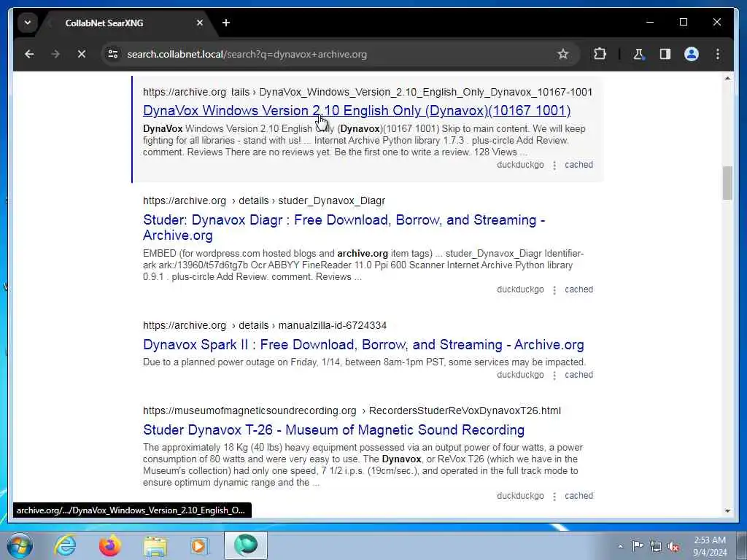Screen dimensions: 747x560
Task: Click the scrollbar down arrow
Action: [727, 511]
